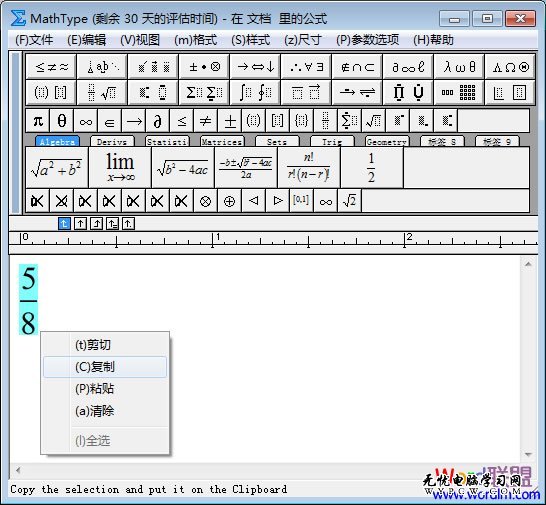Open the labeled arrow templates palette
Screen dimensions: 546x505
357,92
